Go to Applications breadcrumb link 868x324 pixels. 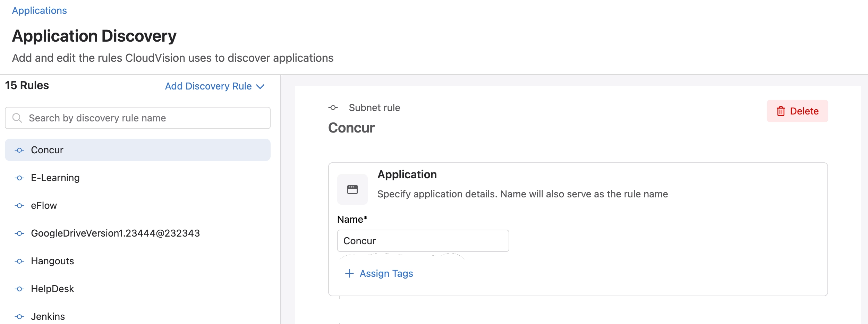tap(40, 10)
